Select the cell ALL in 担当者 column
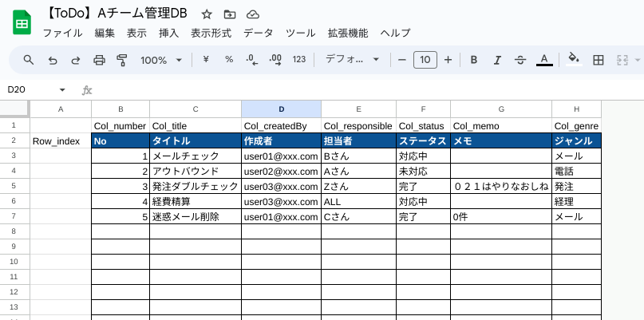Viewport: 644px width, 320px height. click(x=358, y=202)
